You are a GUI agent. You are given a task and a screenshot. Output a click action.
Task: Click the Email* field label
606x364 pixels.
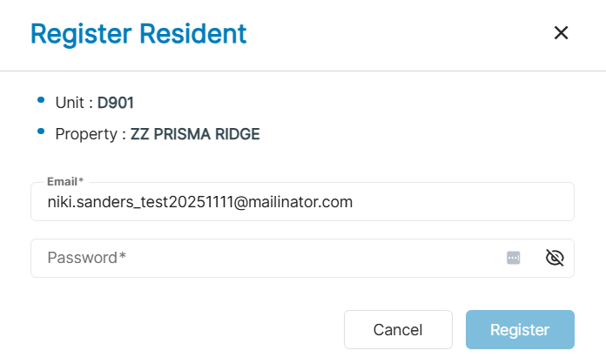(65, 181)
